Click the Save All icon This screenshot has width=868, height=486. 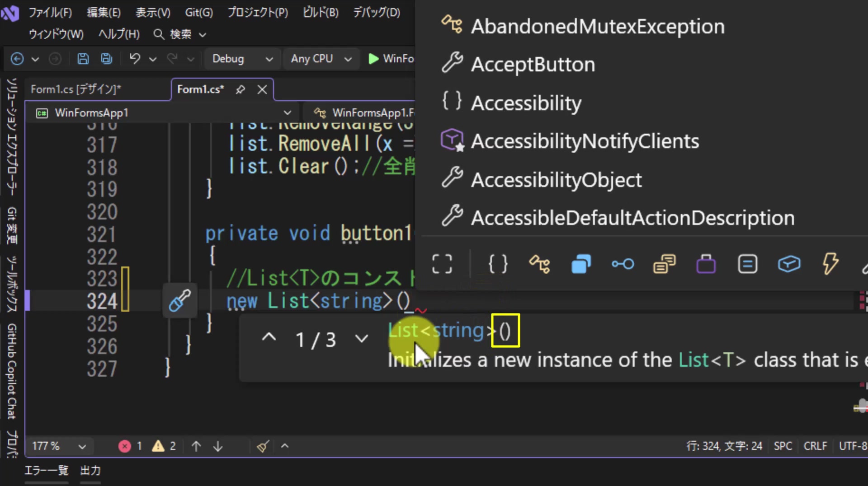coord(107,59)
